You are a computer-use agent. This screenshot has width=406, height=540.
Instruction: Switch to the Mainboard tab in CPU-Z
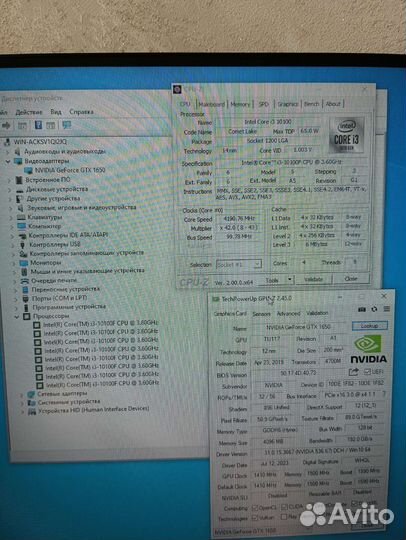212,104
